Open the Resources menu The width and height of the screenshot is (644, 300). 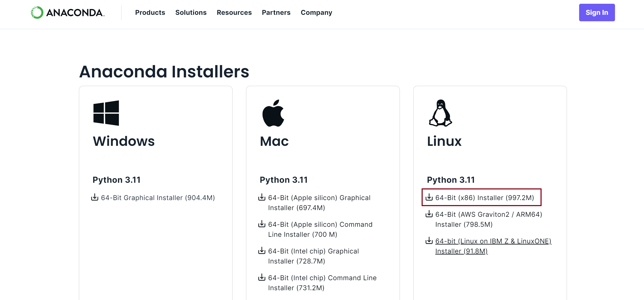point(234,13)
